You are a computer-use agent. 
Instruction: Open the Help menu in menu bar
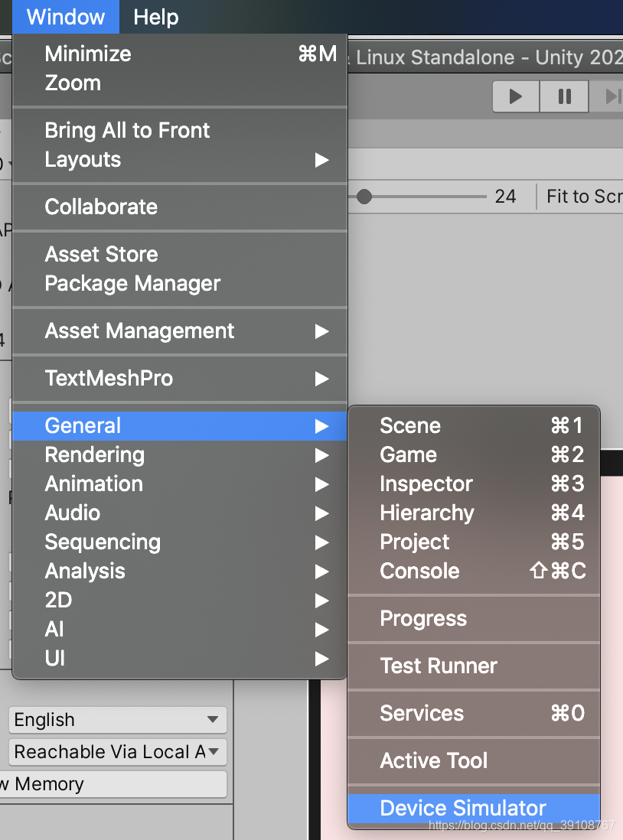(x=155, y=17)
